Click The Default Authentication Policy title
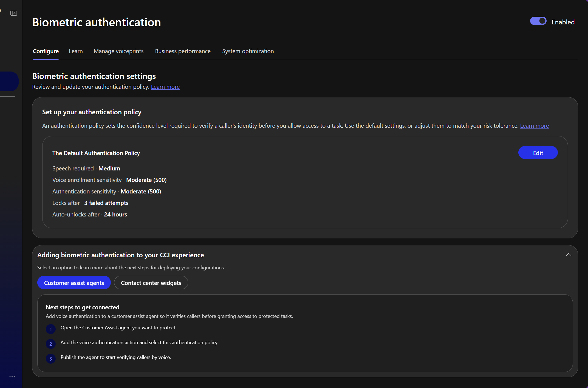Screen dimensions: 588x388 point(96,153)
